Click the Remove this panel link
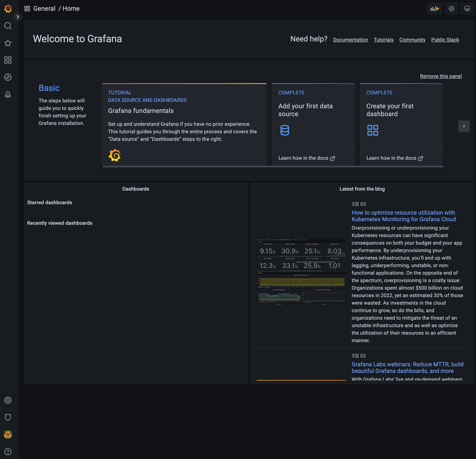Viewport: 476px width, 459px height. (x=441, y=76)
